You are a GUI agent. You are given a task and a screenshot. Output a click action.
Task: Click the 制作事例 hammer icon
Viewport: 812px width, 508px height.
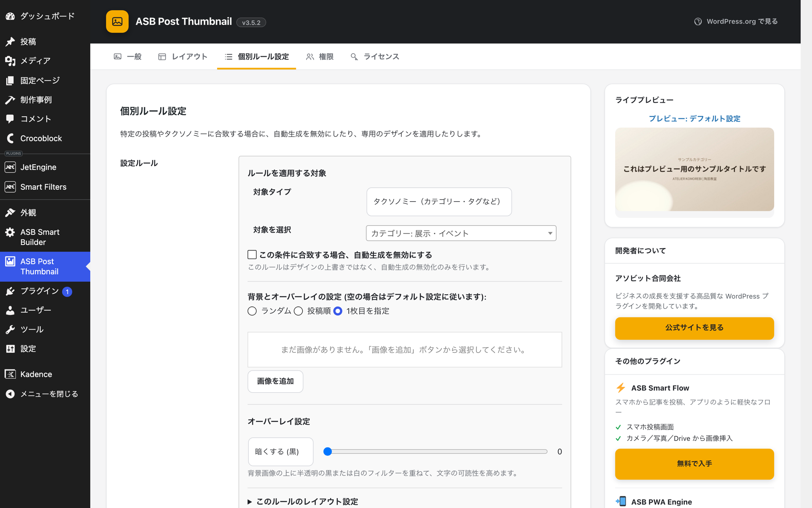tap(10, 100)
